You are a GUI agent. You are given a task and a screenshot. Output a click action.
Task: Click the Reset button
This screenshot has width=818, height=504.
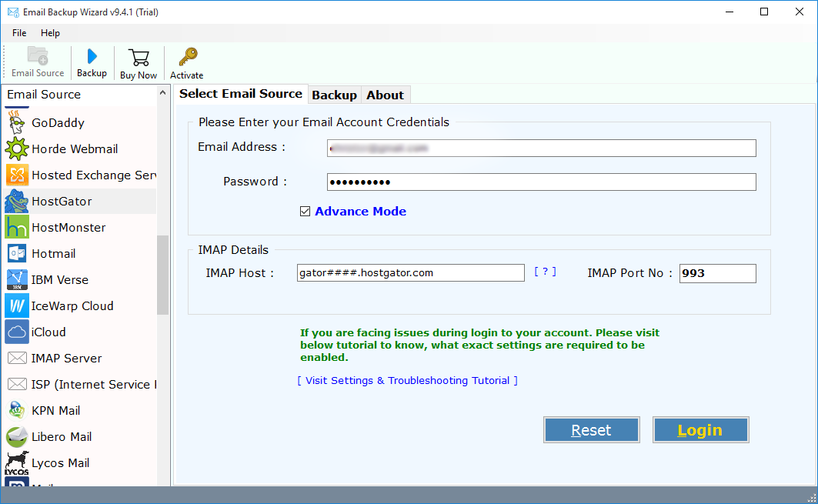pyautogui.click(x=592, y=430)
